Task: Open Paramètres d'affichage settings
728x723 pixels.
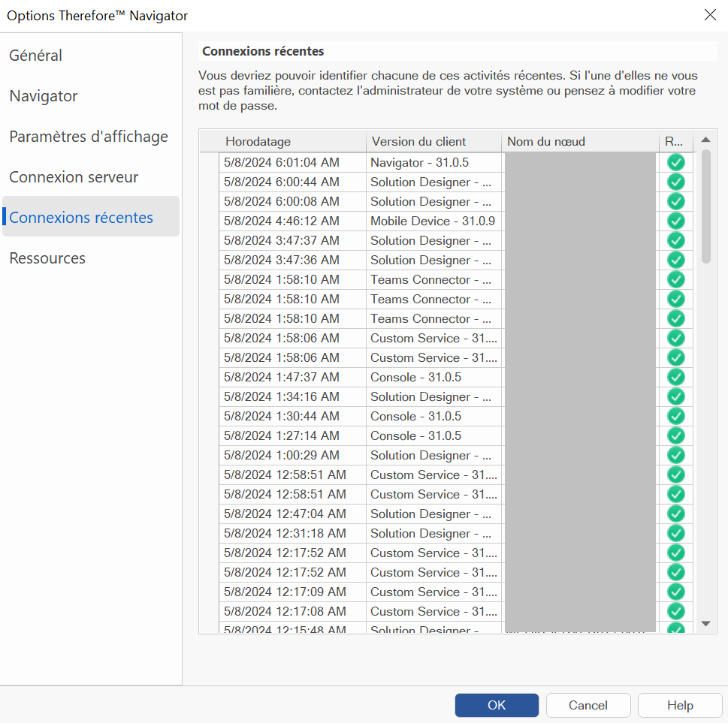Action: point(88,137)
